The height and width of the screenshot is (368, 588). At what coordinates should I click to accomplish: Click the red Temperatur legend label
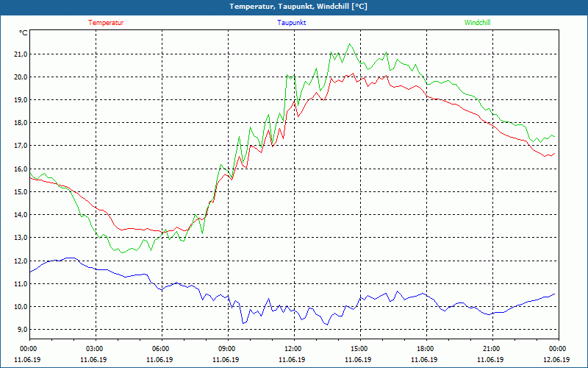click(106, 23)
